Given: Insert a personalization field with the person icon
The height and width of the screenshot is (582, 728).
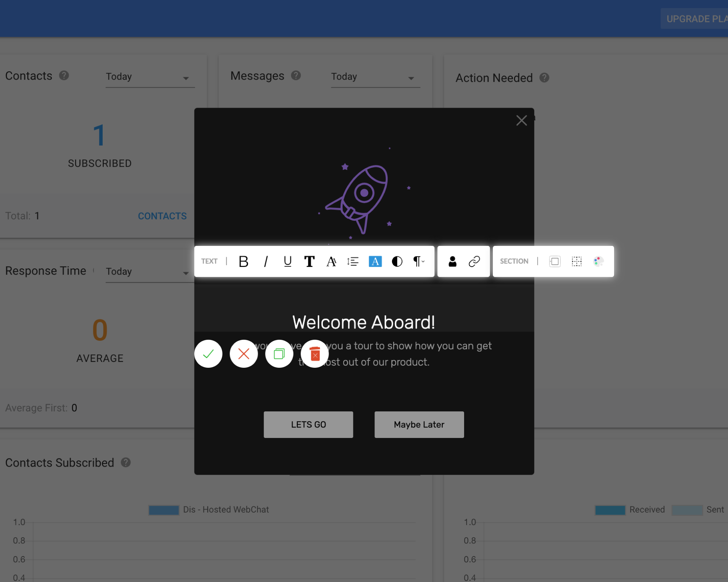Looking at the screenshot, I should pyautogui.click(x=452, y=262).
